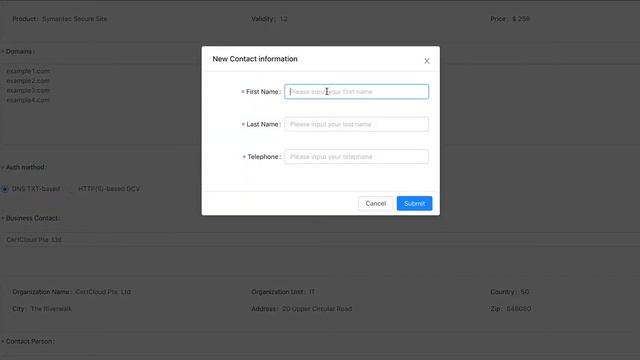Click the Zip 048060 value
This screenshot has width=640, height=360.
tap(519, 309)
